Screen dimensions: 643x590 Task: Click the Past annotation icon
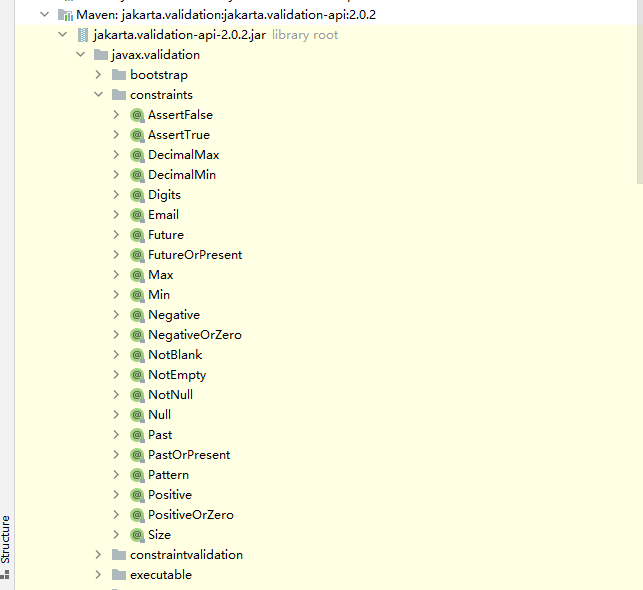pyautogui.click(x=137, y=435)
